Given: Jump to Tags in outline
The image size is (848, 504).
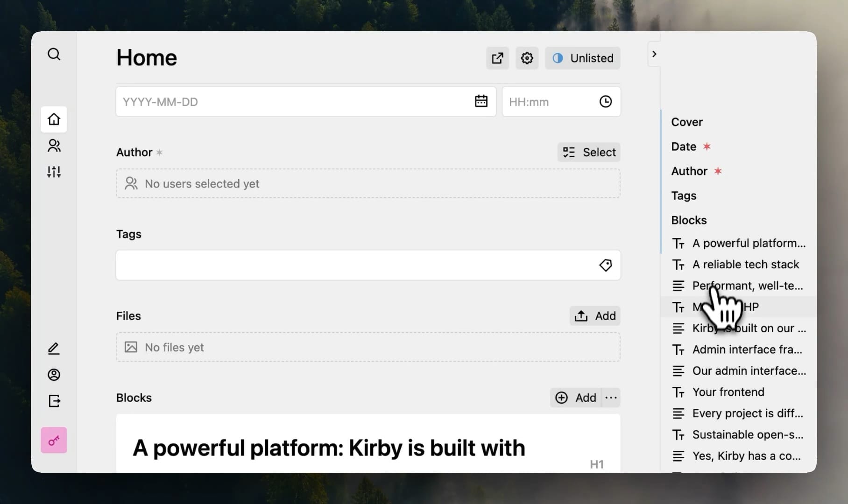Looking at the screenshot, I should click(x=684, y=196).
